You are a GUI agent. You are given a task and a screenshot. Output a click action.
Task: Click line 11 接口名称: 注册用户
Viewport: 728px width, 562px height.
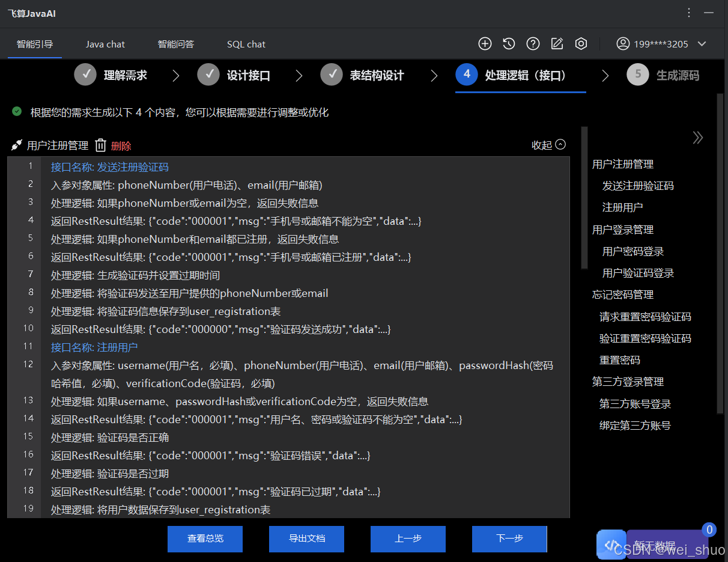(94, 347)
